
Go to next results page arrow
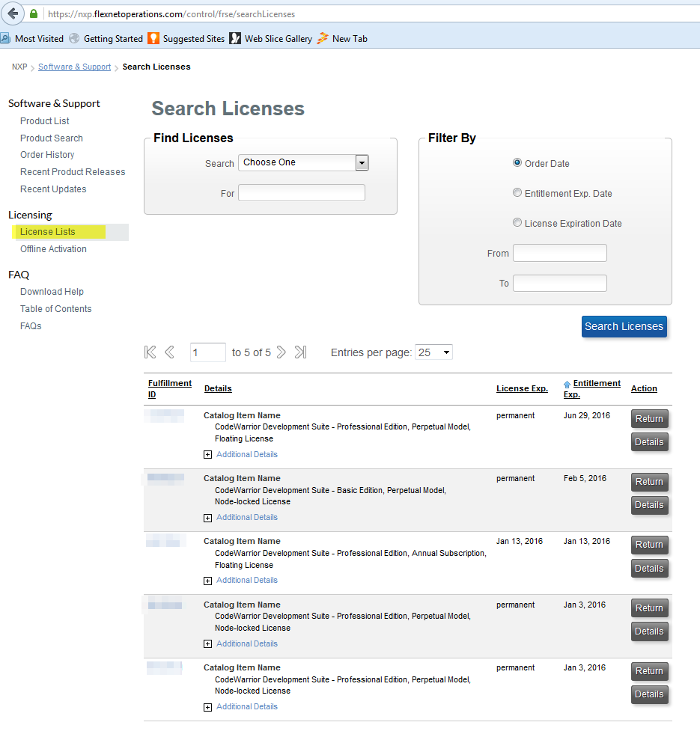point(281,352)
